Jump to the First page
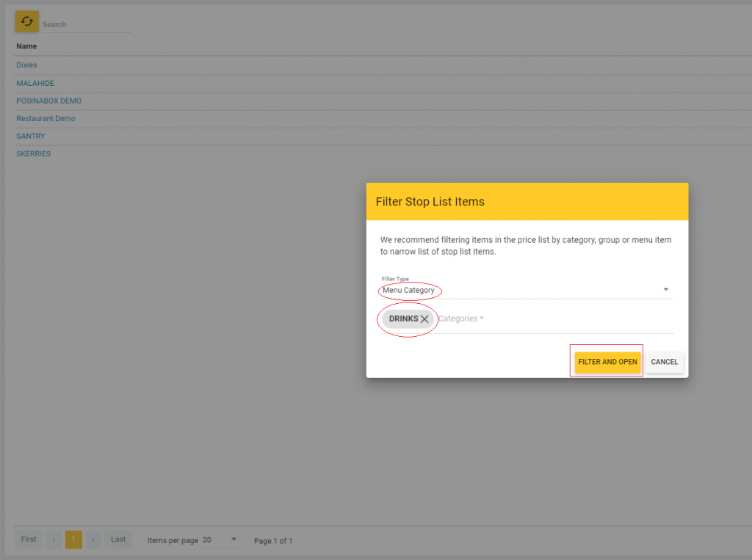Image resolution: width=752 pixels, height=560 pixels. pyautogui.click(x=29, y=539)
